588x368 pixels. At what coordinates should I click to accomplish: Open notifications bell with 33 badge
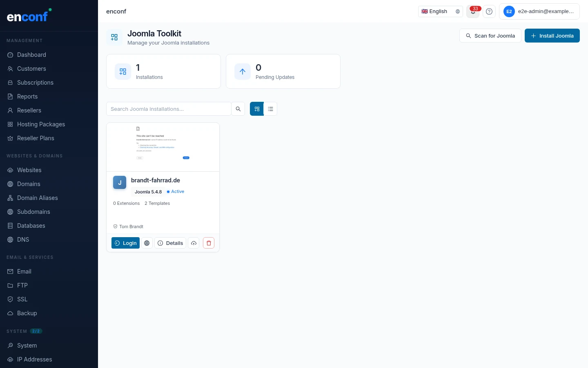tap(473, 11)
